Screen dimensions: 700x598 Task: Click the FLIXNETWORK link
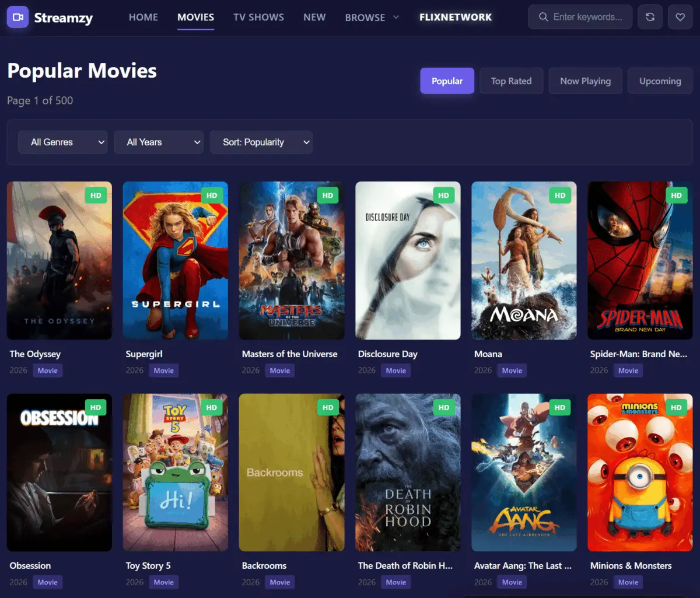[456, 18]
